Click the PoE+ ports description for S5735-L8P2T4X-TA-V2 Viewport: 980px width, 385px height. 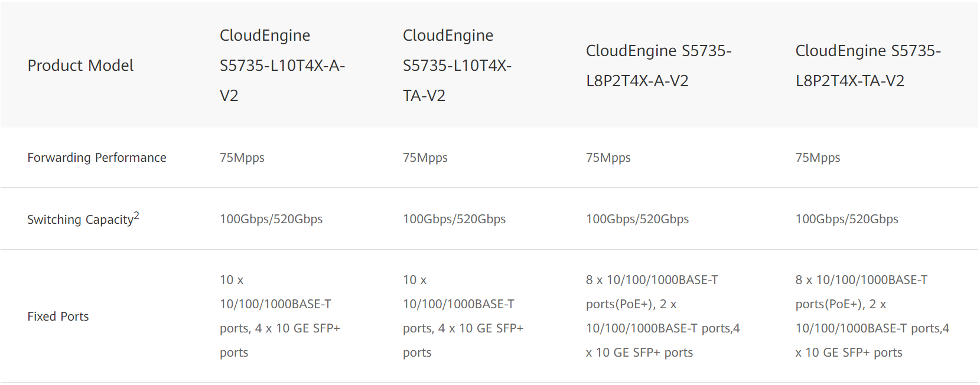pyautogui.click(x=871, y=317)
